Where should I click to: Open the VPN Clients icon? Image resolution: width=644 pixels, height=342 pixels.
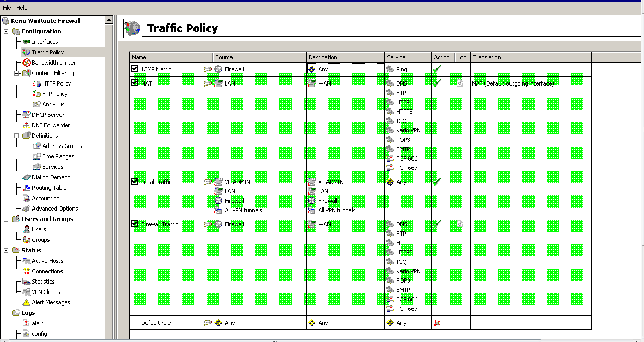[x=27, y=292]
